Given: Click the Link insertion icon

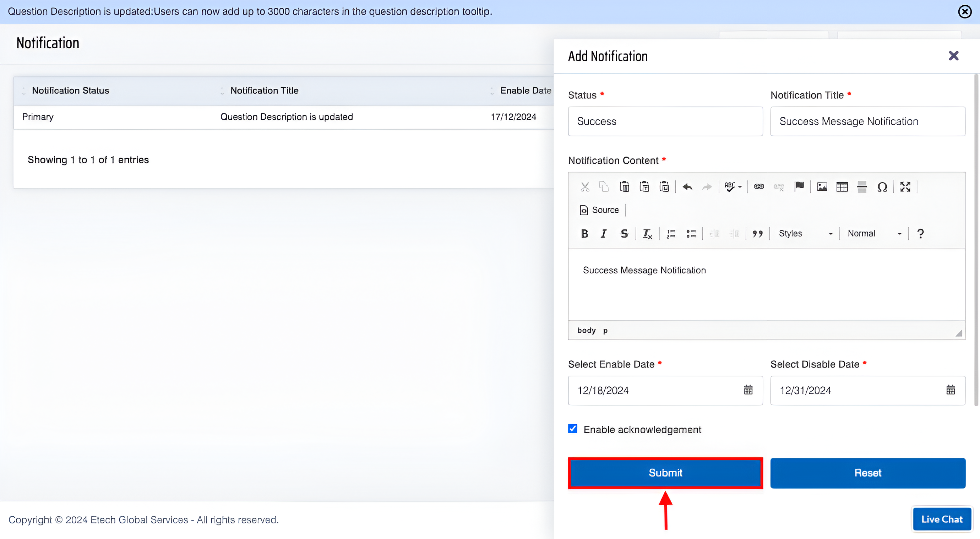Looking at the screenshot, I should click(x=759, y=187).
